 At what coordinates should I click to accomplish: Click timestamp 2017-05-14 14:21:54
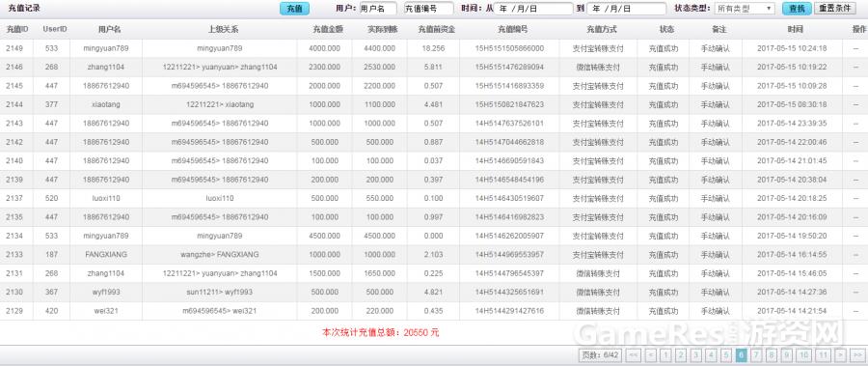[792, 311]
